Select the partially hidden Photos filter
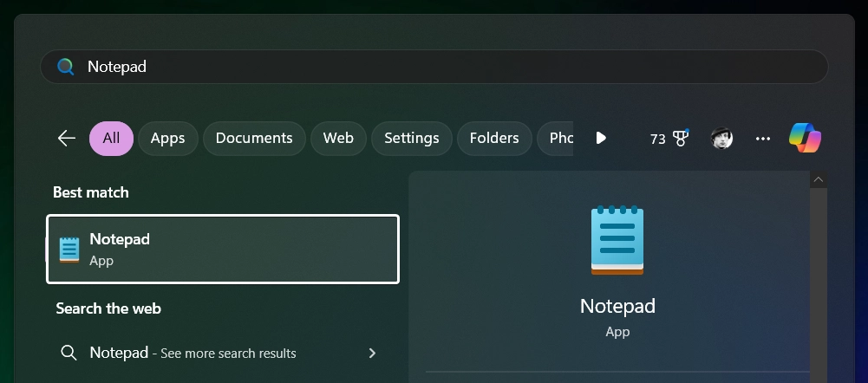The height and width of the screenshot is (383, 868). tap(556, 139)
